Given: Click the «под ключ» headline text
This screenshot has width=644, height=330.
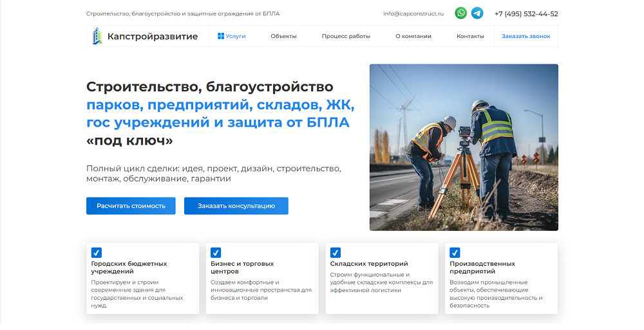Looking at the screenshot, I should 129,141.
